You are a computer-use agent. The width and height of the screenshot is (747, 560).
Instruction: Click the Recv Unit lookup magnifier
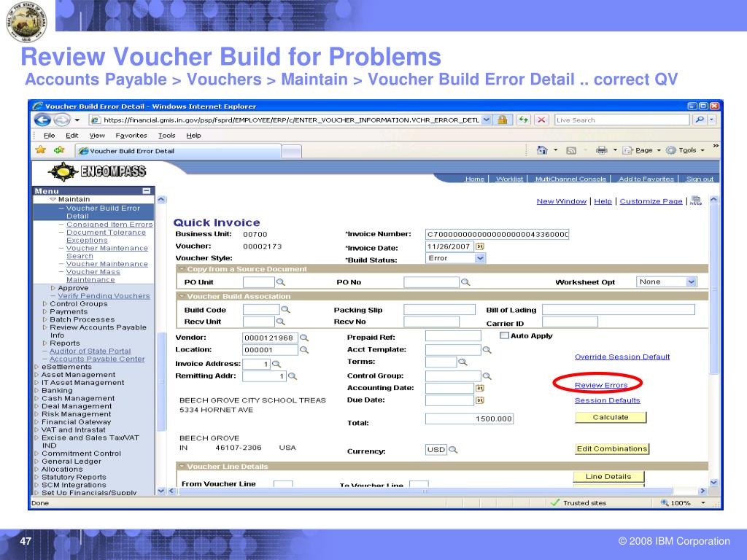point(281,322)
